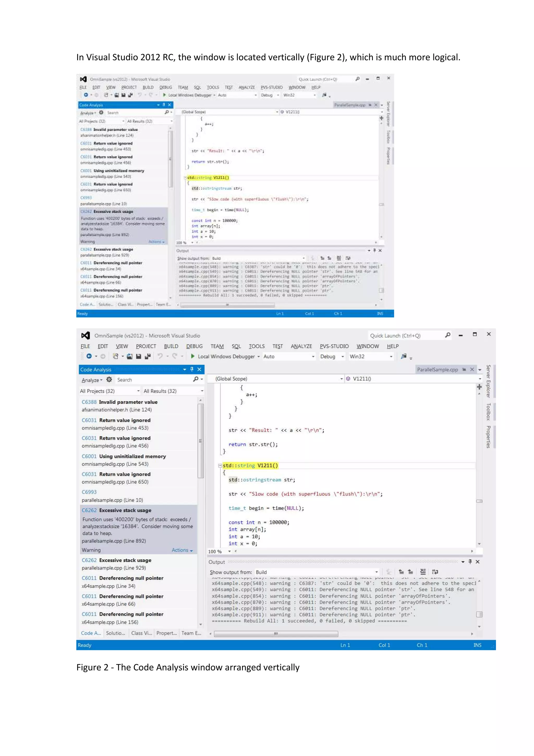Close ParallelSample.cpp tab in larger screenshot
Image resolution: width=534 pixels, height=756 pixels.
(472, 369)
